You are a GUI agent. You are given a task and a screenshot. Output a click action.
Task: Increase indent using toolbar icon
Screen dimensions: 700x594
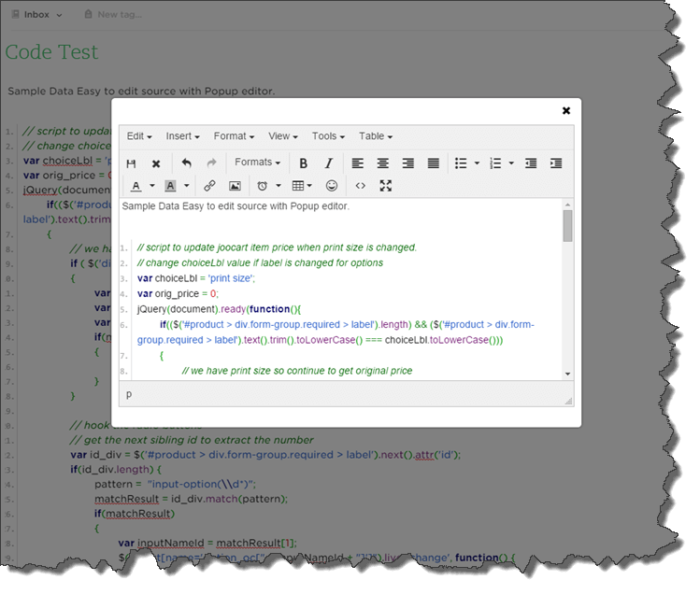click(556, 163)
